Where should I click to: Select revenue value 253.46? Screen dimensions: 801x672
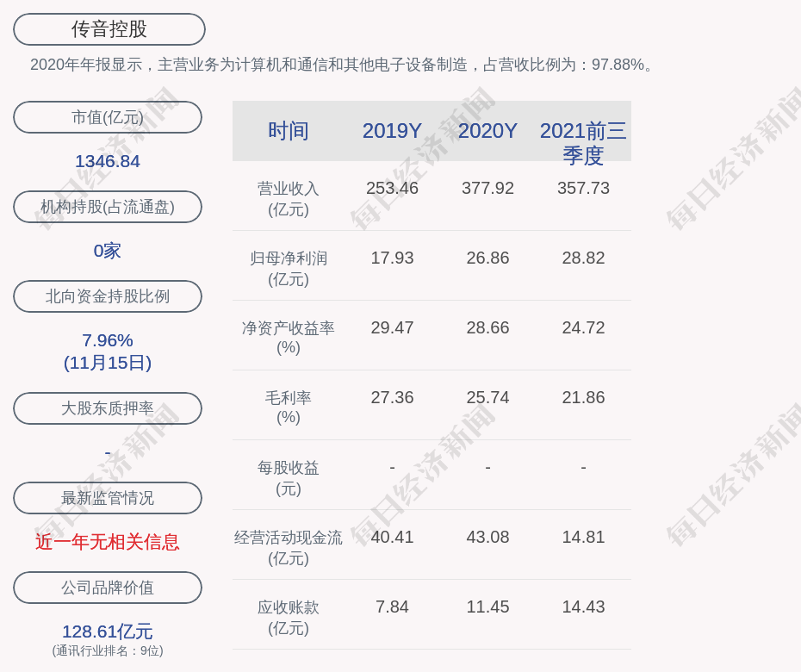point(392,188)
